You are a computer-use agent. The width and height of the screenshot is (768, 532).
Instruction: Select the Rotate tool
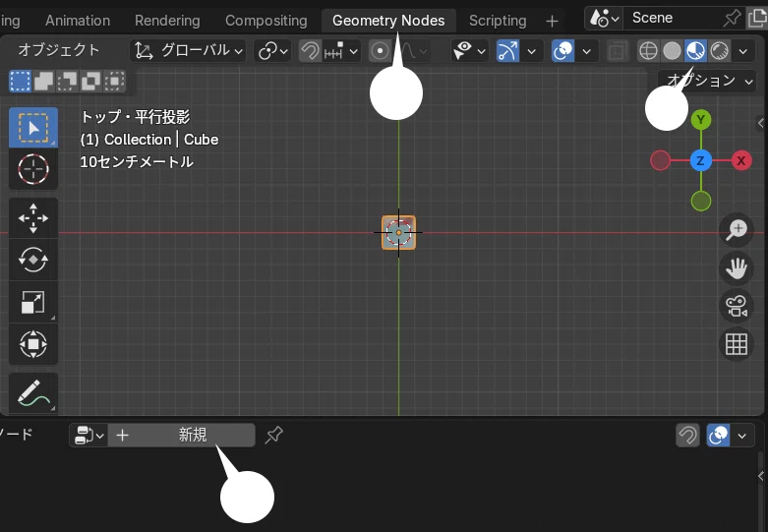pos(33,260)
